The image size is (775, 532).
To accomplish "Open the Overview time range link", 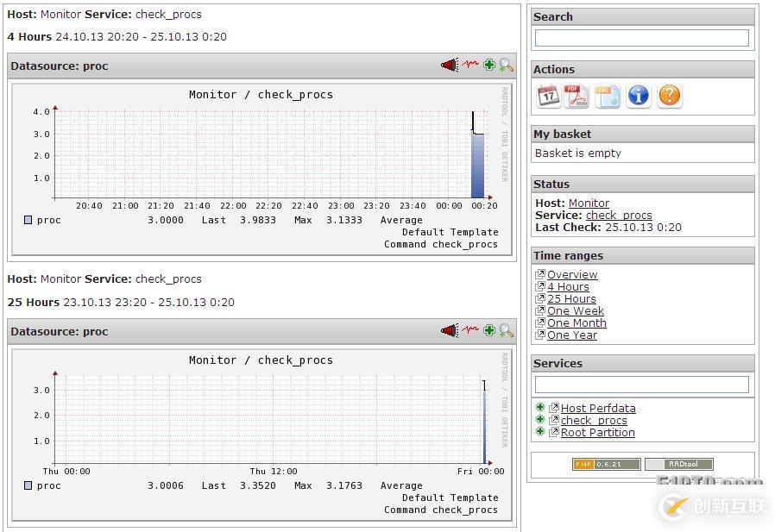I will (572, 274).
